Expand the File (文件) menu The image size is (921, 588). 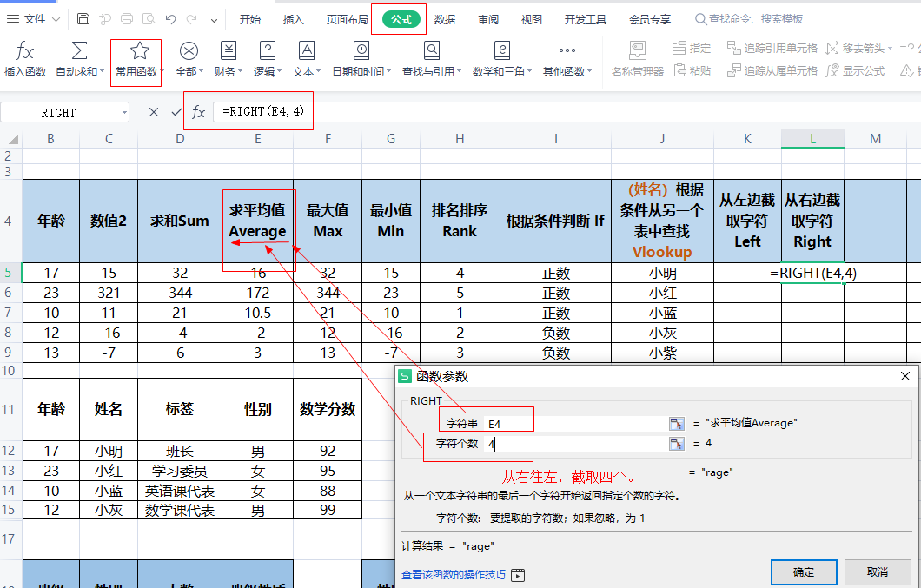tap(34, 19)
